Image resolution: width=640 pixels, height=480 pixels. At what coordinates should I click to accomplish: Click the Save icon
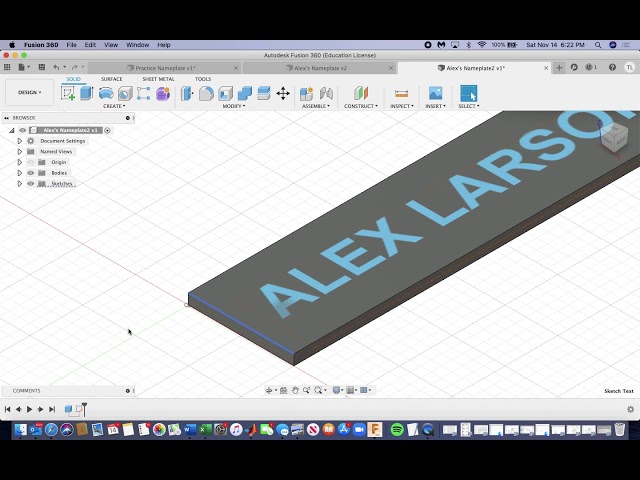tap(42, 67)
